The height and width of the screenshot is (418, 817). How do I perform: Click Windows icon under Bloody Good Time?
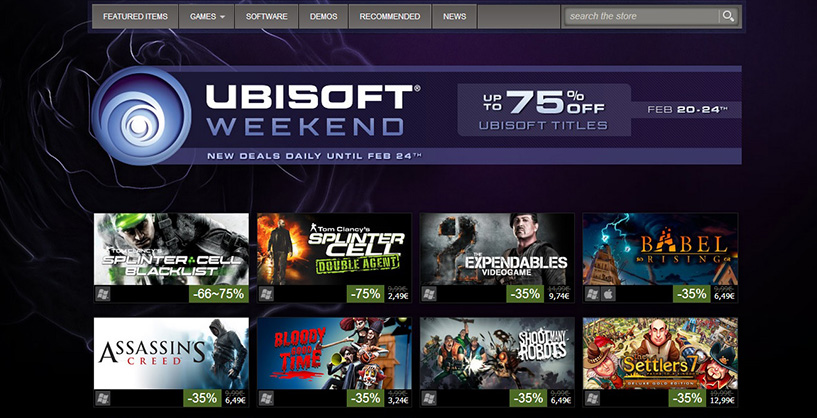(x=266, y=399)
